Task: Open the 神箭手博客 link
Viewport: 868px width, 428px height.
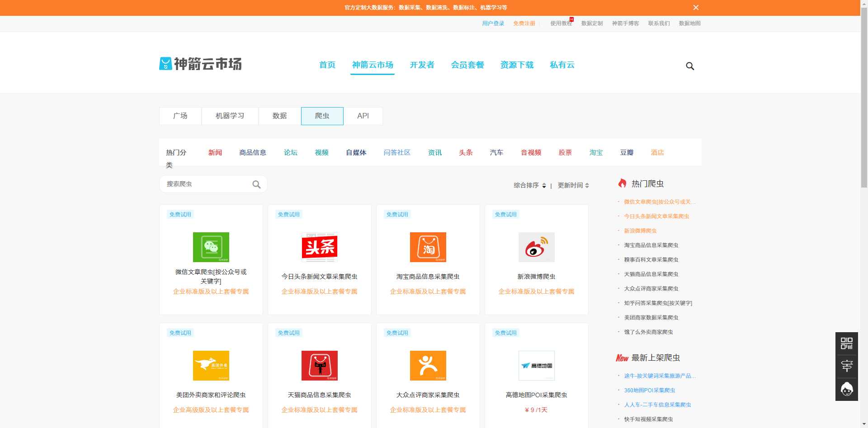Action: (x=626, y=24)
